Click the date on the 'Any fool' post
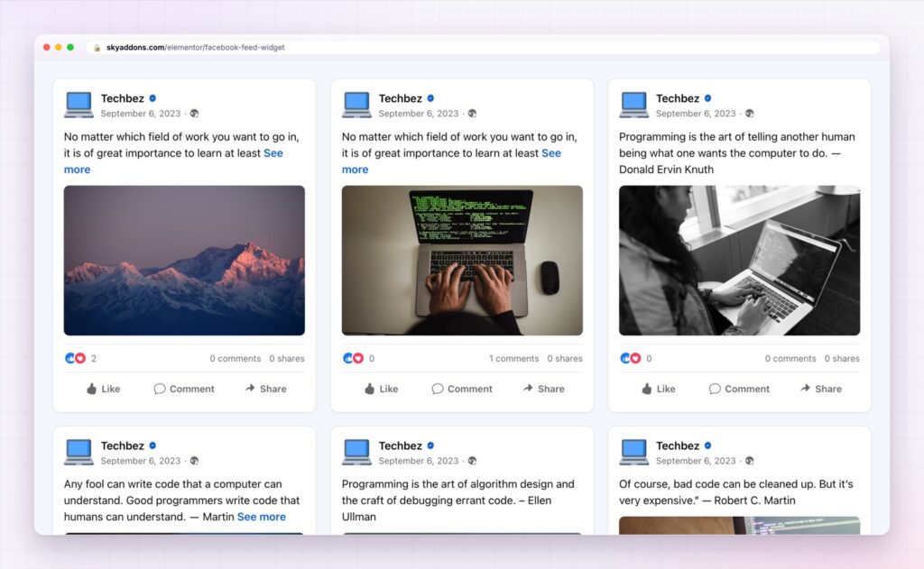Viewport: 924px width, 569px height. (140, 461)
